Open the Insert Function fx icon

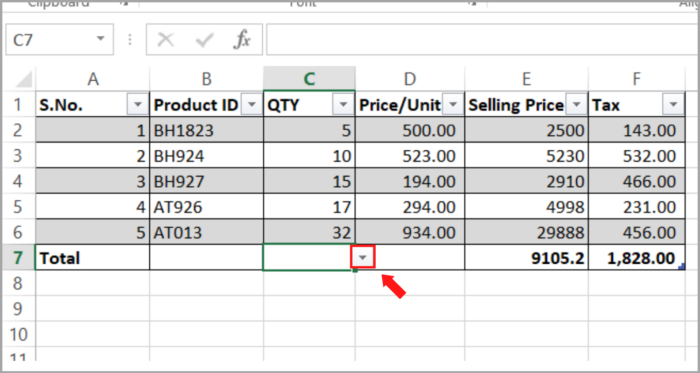[x=242, y=40]
